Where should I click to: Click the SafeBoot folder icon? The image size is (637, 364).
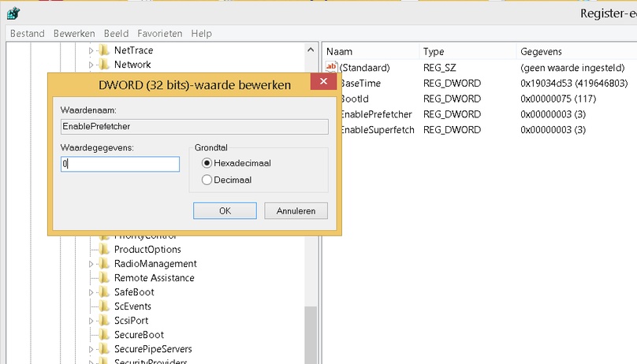click(104, 292)
